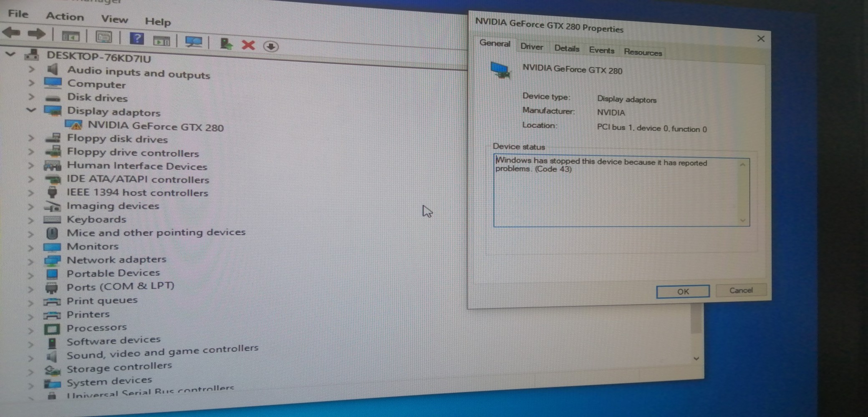The image size is (868, 417).
Task: Scan for hardware changes monitor icon
Action: click(193, 42)
